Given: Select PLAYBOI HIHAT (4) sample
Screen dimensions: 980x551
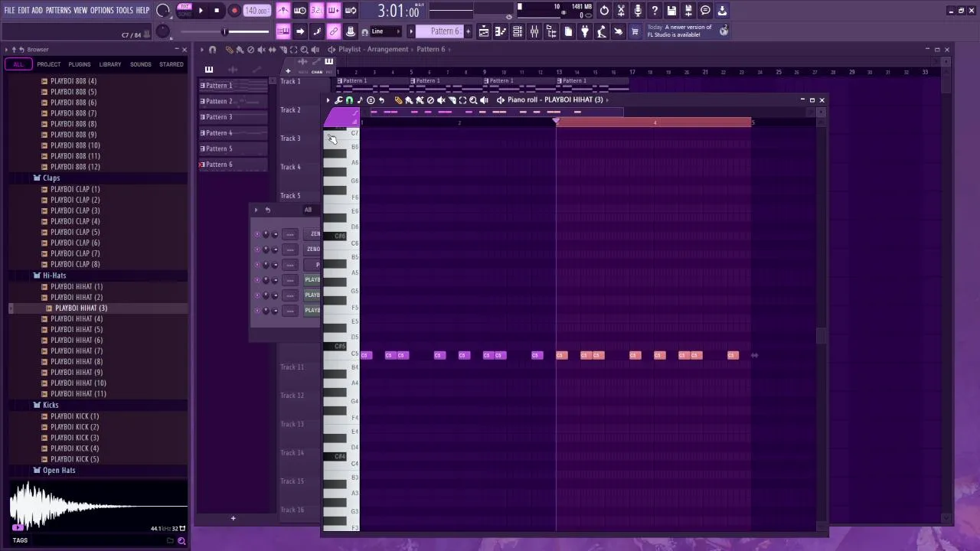Looking at the screenshot, I should 77,318.
